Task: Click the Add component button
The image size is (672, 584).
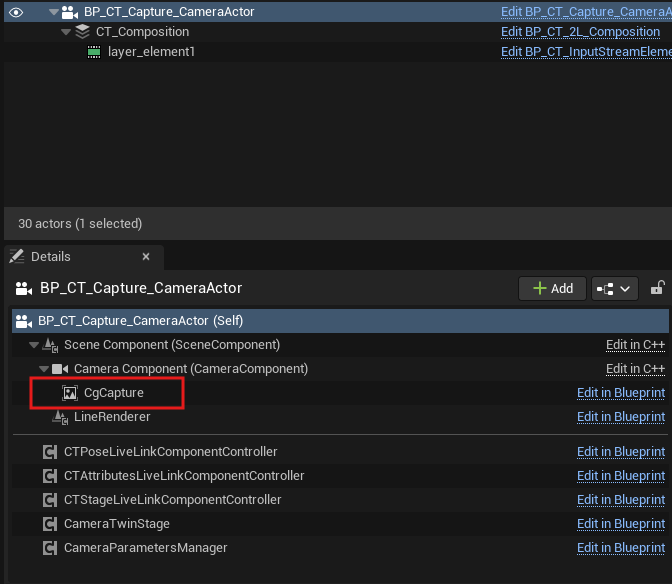Action: (x=552, y=288)
